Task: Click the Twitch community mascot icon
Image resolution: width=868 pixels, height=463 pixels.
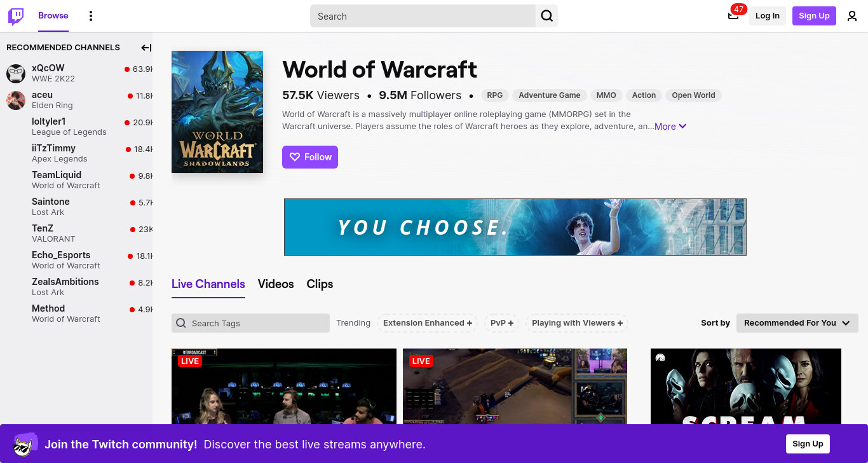Action: pos(24,445)
